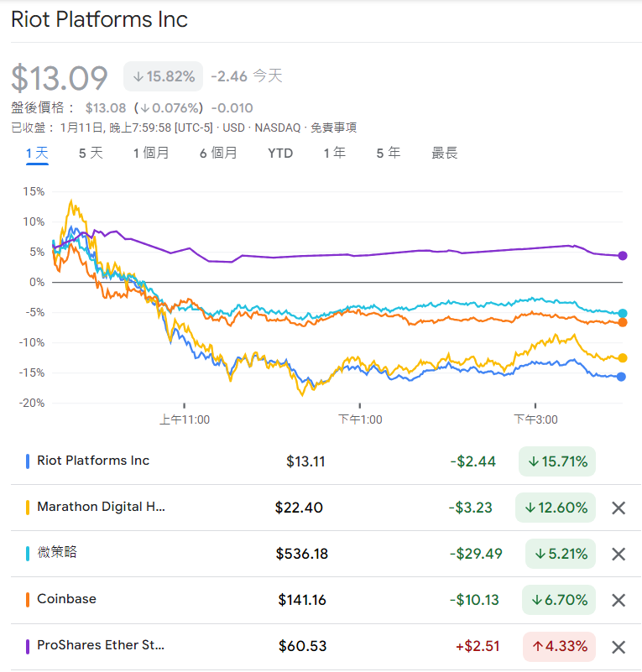Remove ProShares Ether from comparison

pos(619,647)
